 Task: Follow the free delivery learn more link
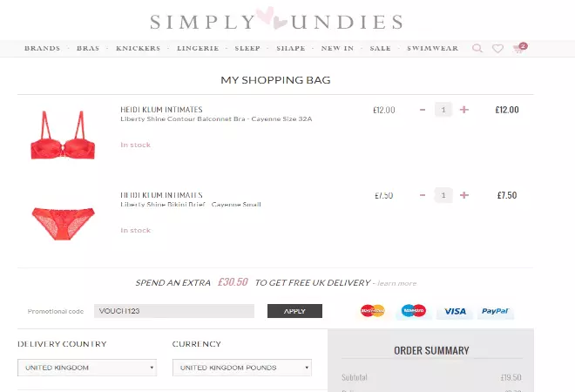point(397,283)
